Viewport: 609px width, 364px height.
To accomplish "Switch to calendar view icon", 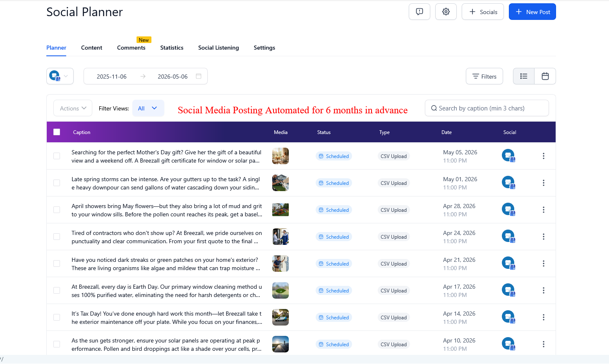I will [x=545, y=76].
